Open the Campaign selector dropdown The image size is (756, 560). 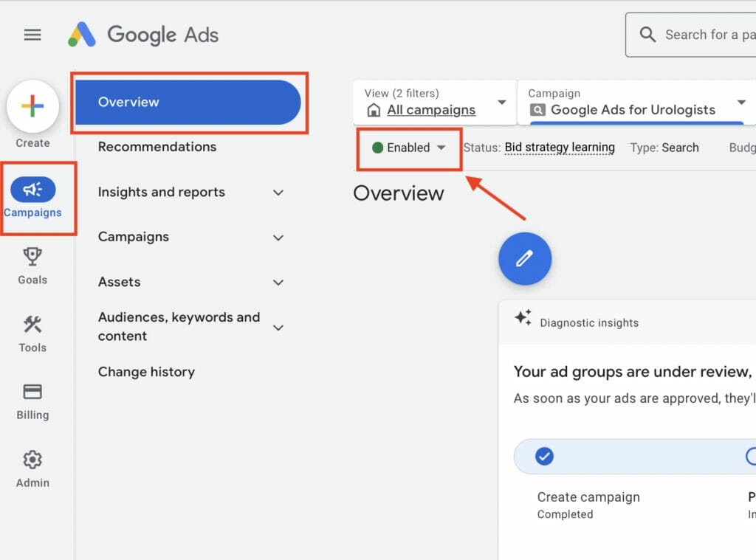635,103
